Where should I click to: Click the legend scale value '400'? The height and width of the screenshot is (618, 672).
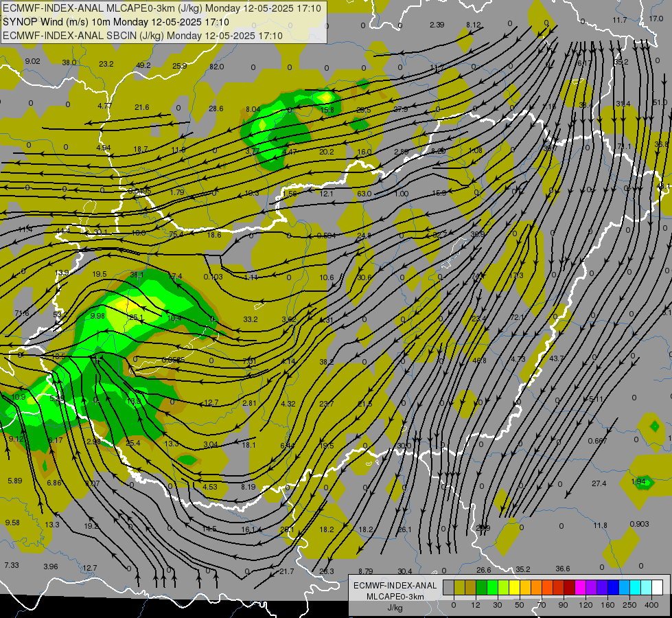tap(651, 605)
